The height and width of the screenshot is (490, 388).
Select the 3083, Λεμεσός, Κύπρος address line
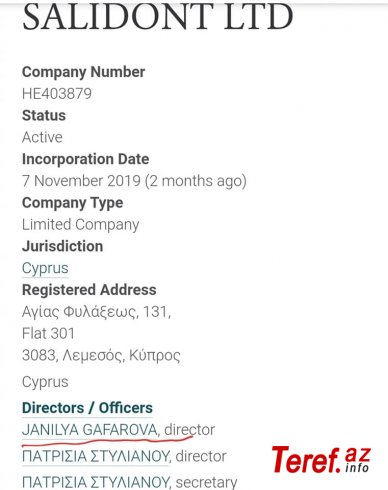coord(101,356)
